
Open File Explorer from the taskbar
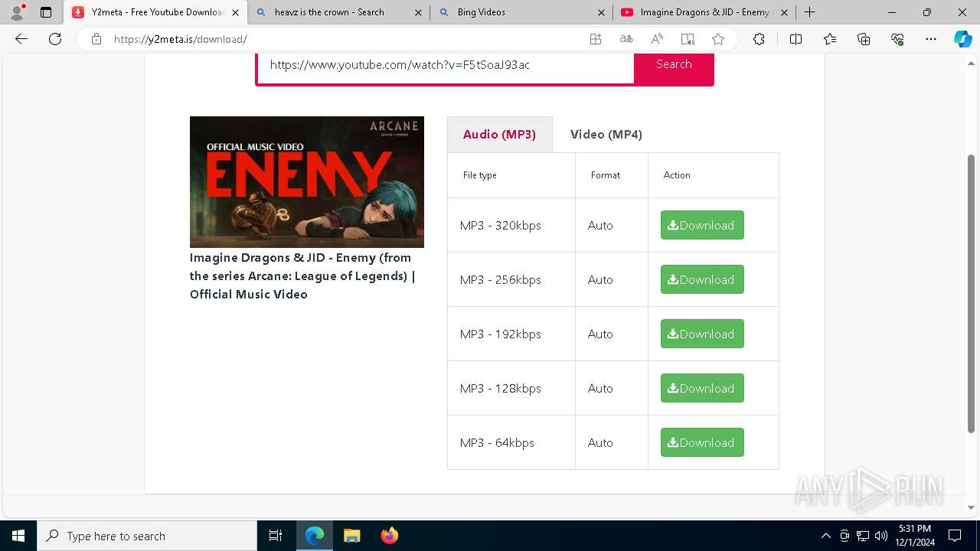coord(352,536)
